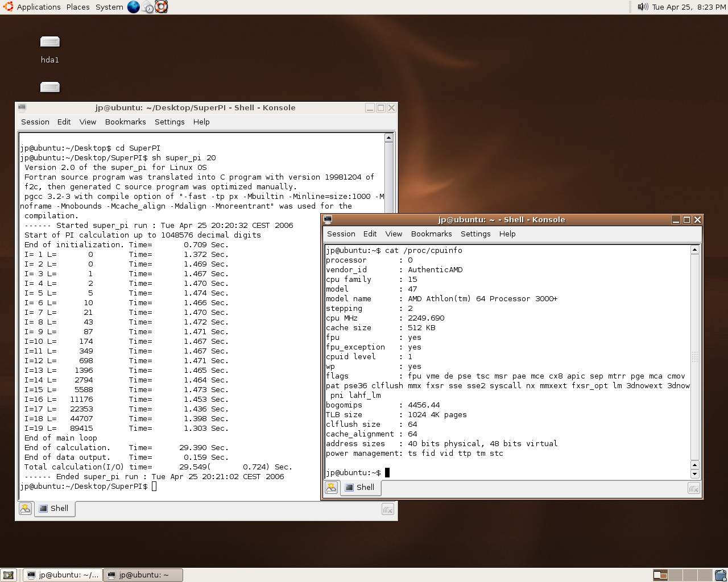Click New Session icon in cpuinfo Konsole
The image size is (728, 582).
(x=331, y=488)
